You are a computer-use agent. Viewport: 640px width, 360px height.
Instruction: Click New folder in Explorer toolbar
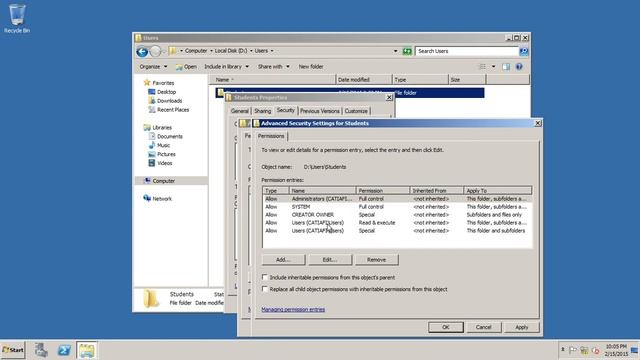pyautogui.click(x=311, y=67)
